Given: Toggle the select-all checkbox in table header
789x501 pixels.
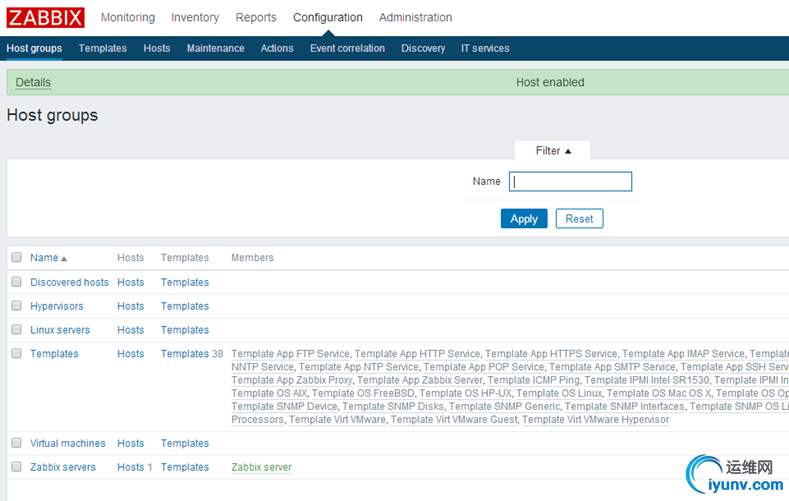Looking at the screenshot, I should (17, 257).
